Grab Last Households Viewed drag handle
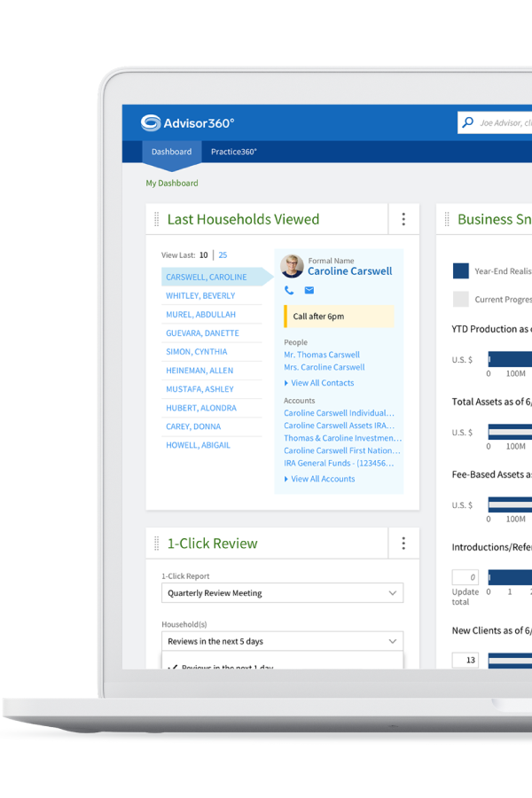Image resolution: width=532 pixels, height=798 pixels. 157,219
